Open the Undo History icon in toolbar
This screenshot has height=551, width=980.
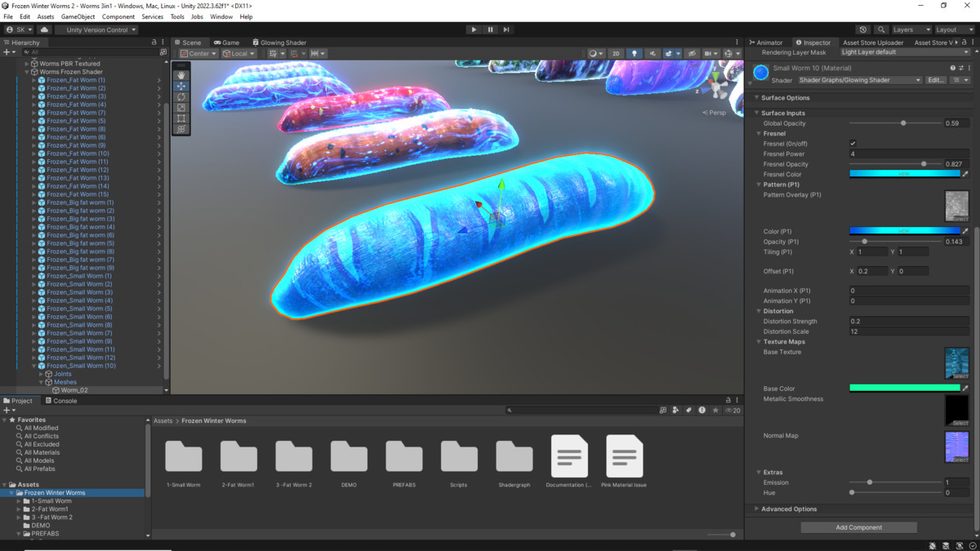(863, 29)
